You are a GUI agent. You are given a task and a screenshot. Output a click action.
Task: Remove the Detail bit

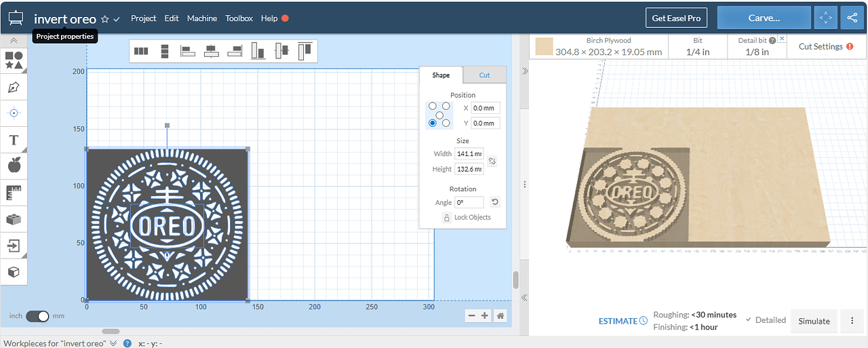point(782,39)
